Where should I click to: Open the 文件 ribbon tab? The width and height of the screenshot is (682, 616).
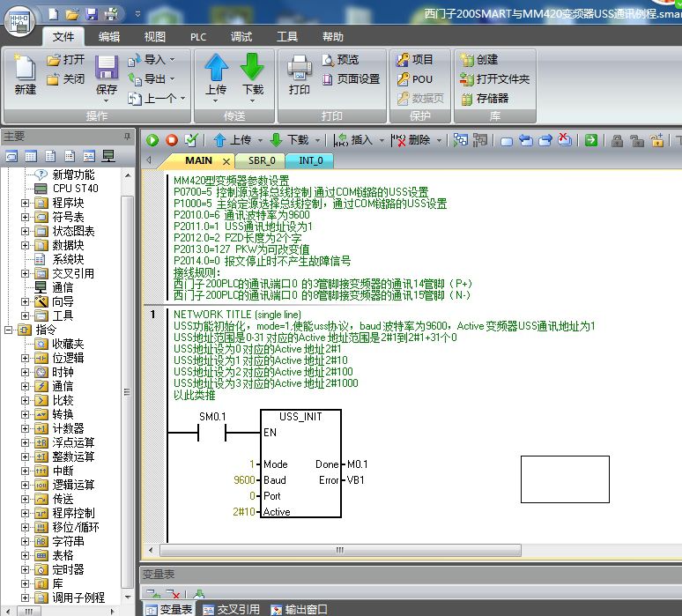pyautogui.click(x=63, y=37)
